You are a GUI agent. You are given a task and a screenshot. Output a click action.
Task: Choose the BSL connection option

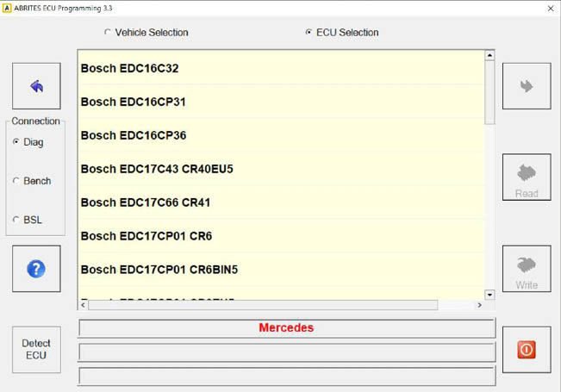(16, 220)
